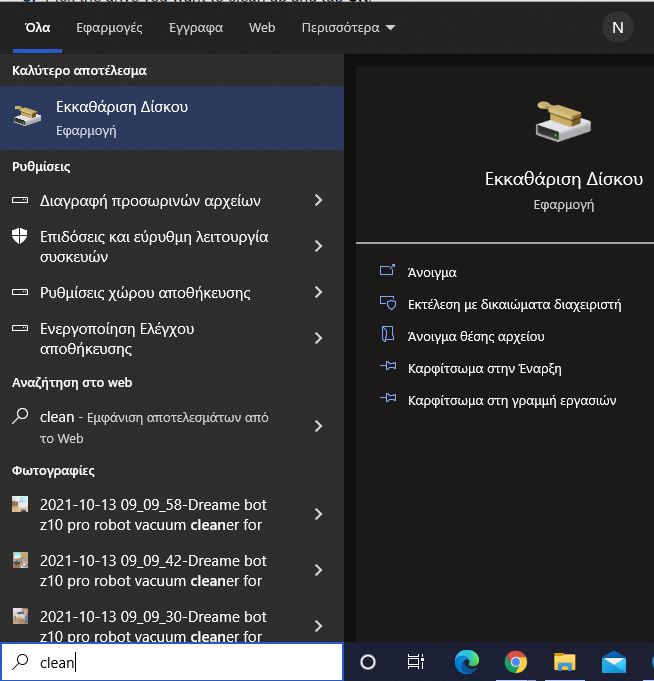Image resolution: width=654 pixels, height=681 pixels.
Task: Click the shield icon beside Επιδόσεις
Action: [20, 237]
